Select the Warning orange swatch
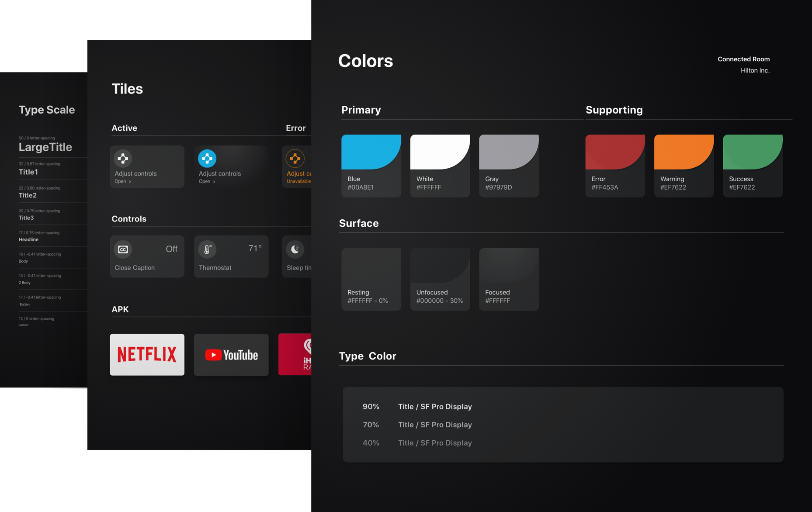 [684, 166]
